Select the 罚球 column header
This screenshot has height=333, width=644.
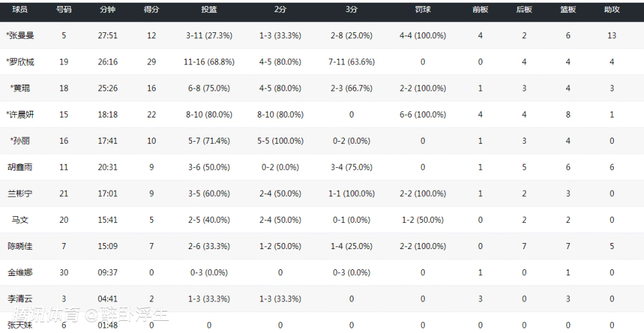pos(423,10)
